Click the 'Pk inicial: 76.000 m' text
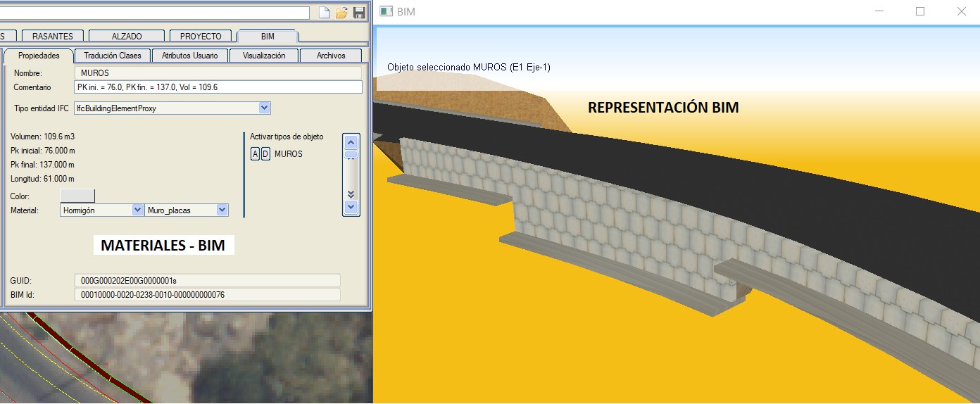 click(43, 150)
